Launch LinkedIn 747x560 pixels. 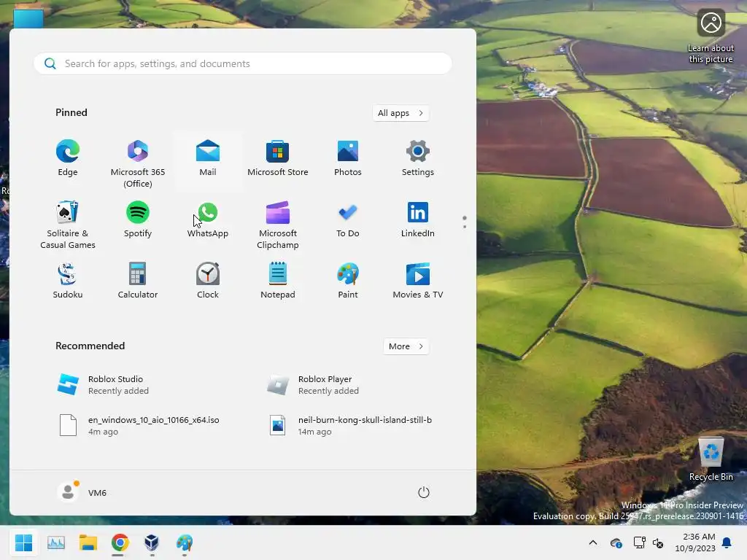[418, 220]
